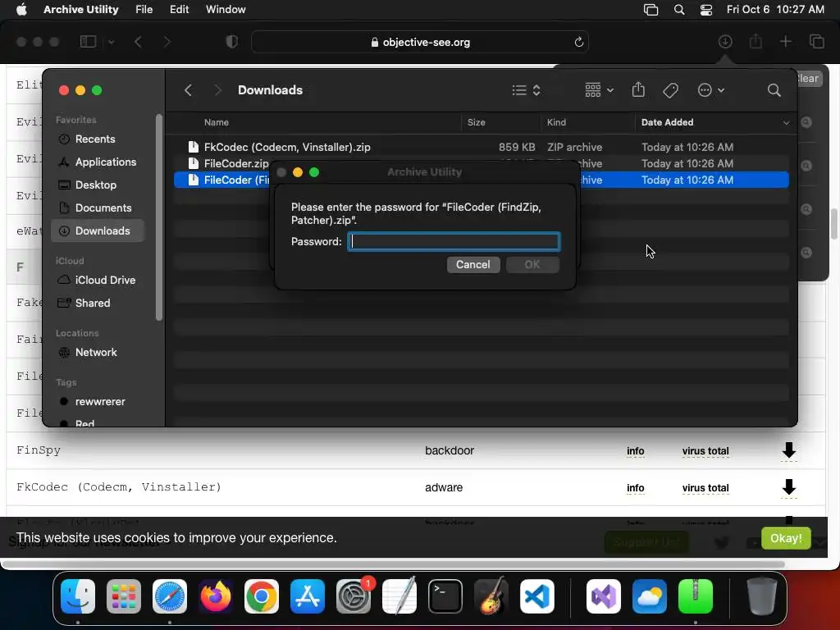Screen dimensions: 840x630
Task: Open Launchpad from the Dock
Action: [x=124, y=596]
